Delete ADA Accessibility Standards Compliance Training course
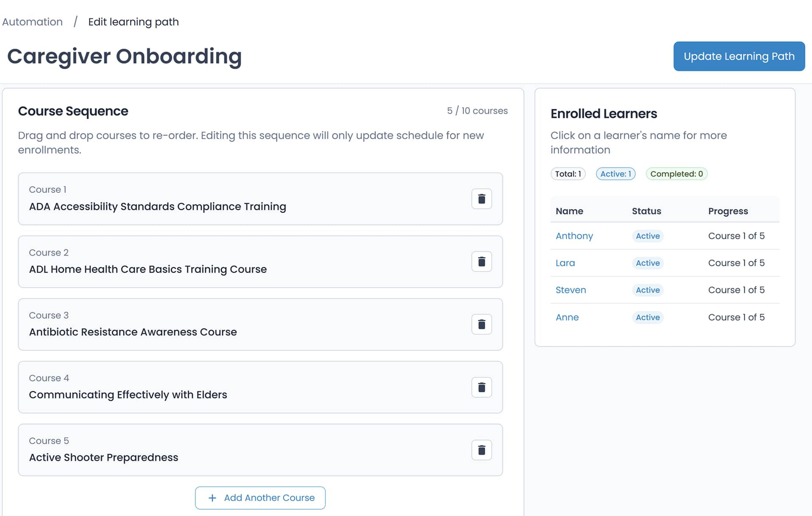The width and height of the screenshot is (812, 516). [481, 199]
